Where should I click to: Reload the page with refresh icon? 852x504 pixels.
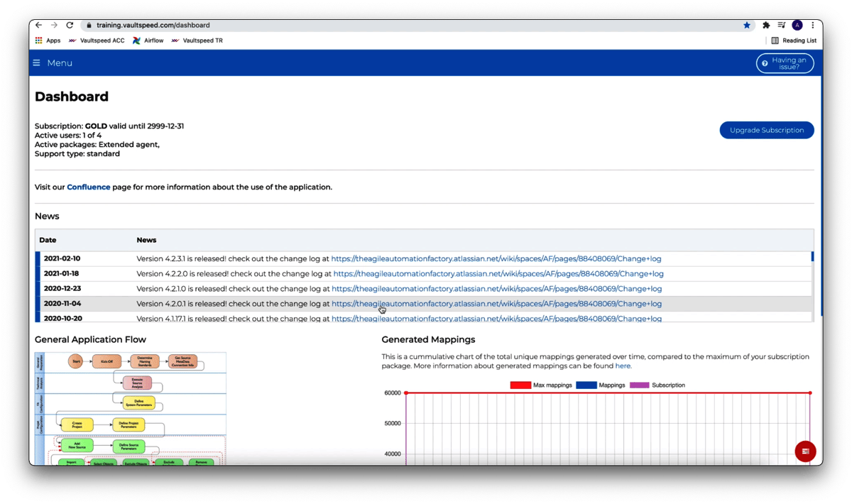pos(70,25)
